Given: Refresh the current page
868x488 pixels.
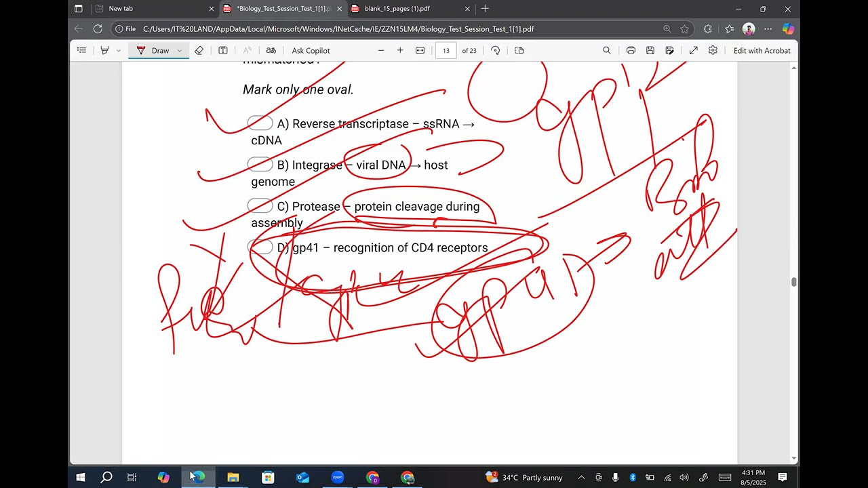Looking at the screenshot, I should coord(98,29).
